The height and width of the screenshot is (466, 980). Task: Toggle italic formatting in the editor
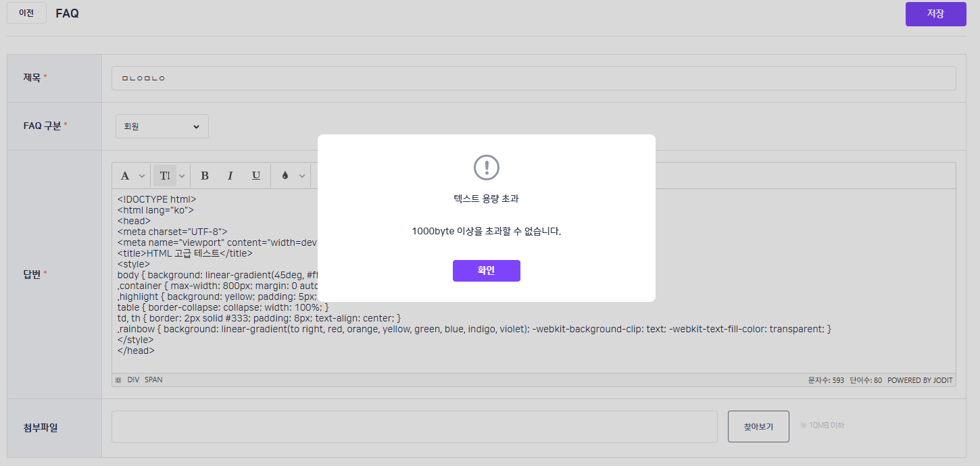pyautogui.click(x=230, y=176)
